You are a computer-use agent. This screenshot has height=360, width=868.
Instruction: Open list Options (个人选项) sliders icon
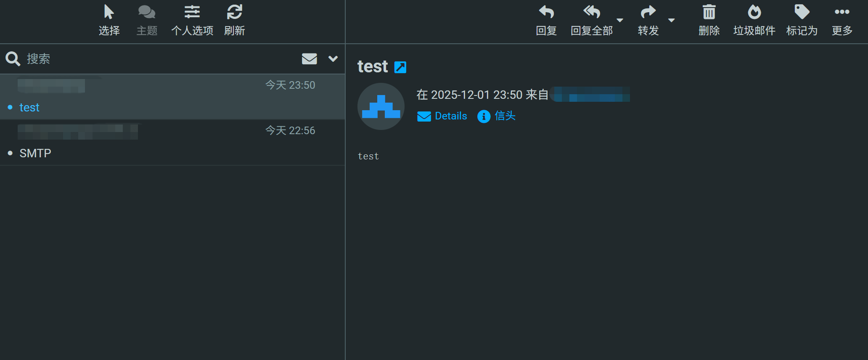click(x=192, y=13)
